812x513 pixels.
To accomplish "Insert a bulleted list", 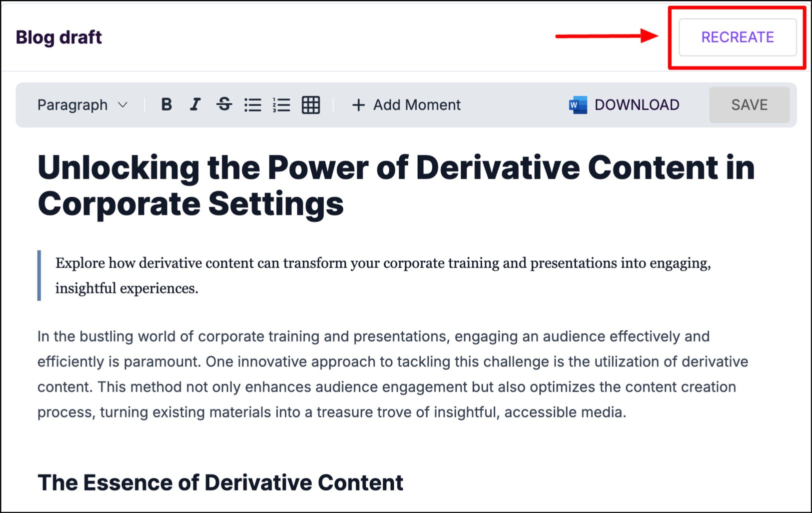I will click(x=253, y=105).
